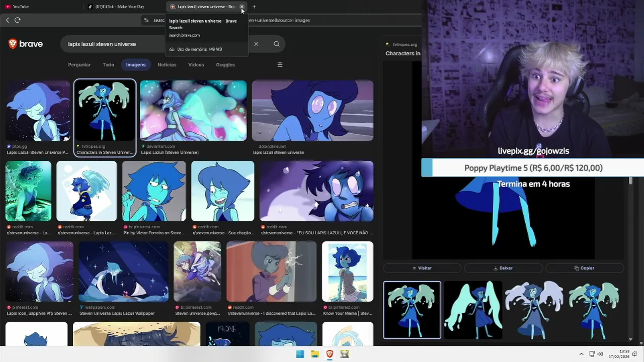Click the Baixar download button
Image resolution: width=644 pixels, height=362 pixels.
coord(503,268)
